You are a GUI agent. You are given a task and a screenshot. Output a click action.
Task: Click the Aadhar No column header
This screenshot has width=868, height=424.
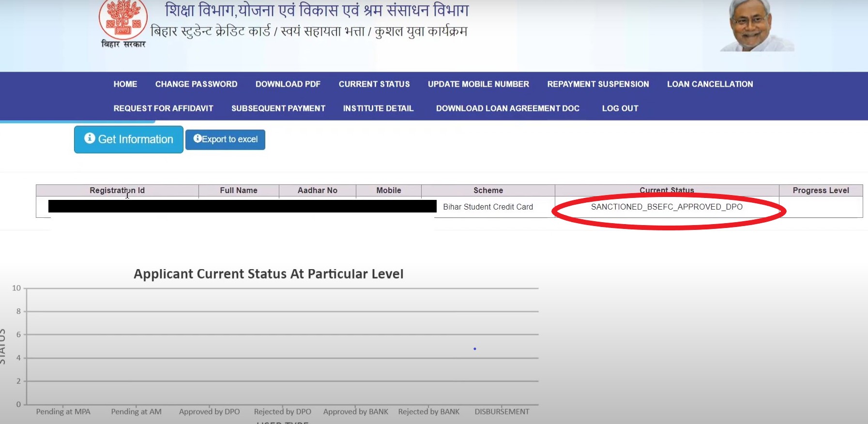click(318, 190)
